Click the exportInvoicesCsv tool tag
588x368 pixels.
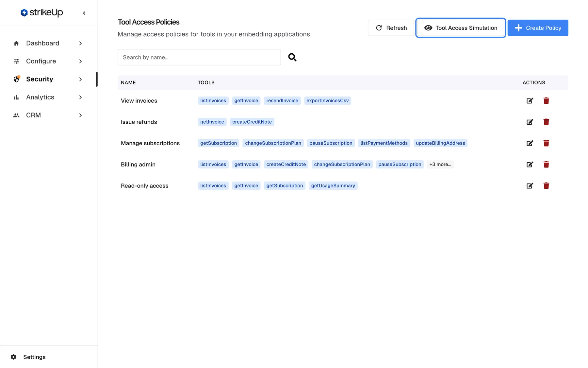click(327, 100)
